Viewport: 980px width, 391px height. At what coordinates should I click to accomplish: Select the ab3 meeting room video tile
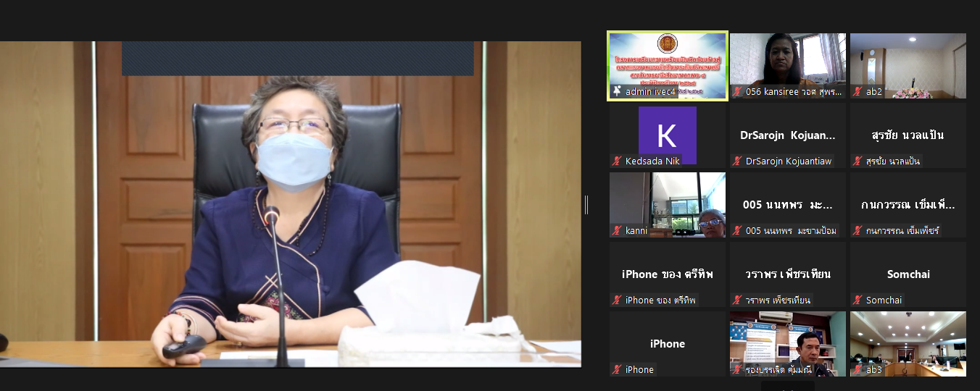point(908,344)
